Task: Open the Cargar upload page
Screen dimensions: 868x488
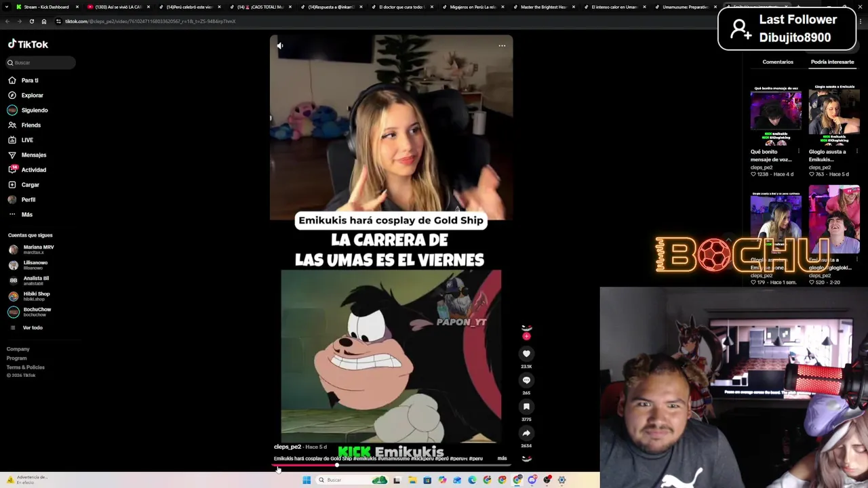Action: coord(24,184)
